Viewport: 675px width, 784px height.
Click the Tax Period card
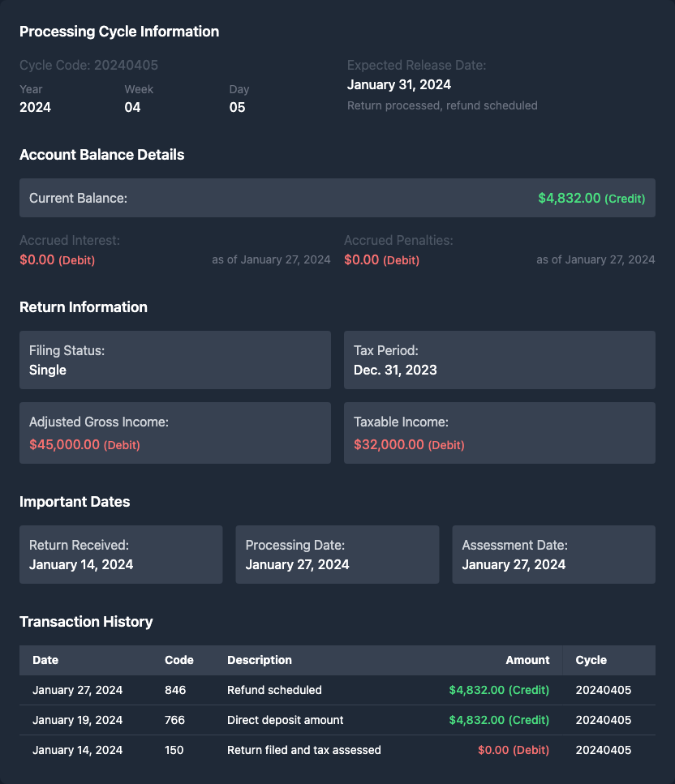[x=499, y=360]
